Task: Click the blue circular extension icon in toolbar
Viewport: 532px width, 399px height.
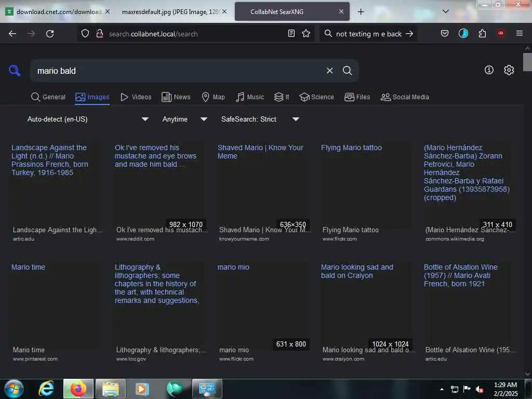Action: tap(463, 33)
